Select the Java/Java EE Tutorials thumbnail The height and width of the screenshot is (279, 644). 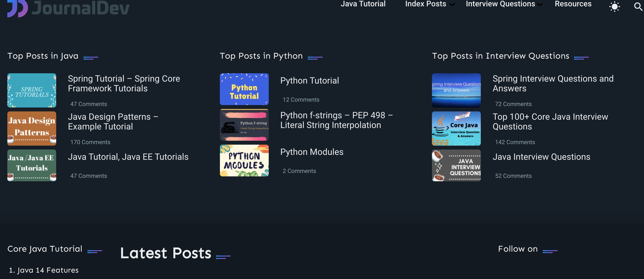[32, 165]
